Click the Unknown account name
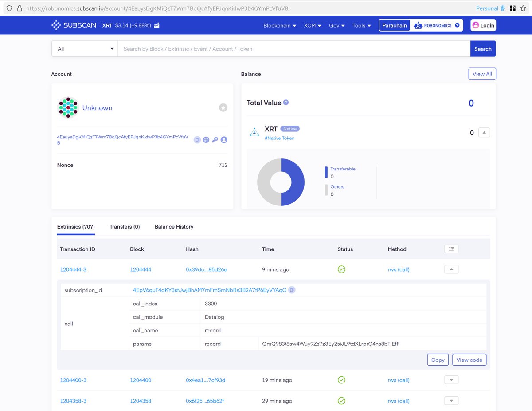This screenshot has height=411, width=532. tap(97, 107)
